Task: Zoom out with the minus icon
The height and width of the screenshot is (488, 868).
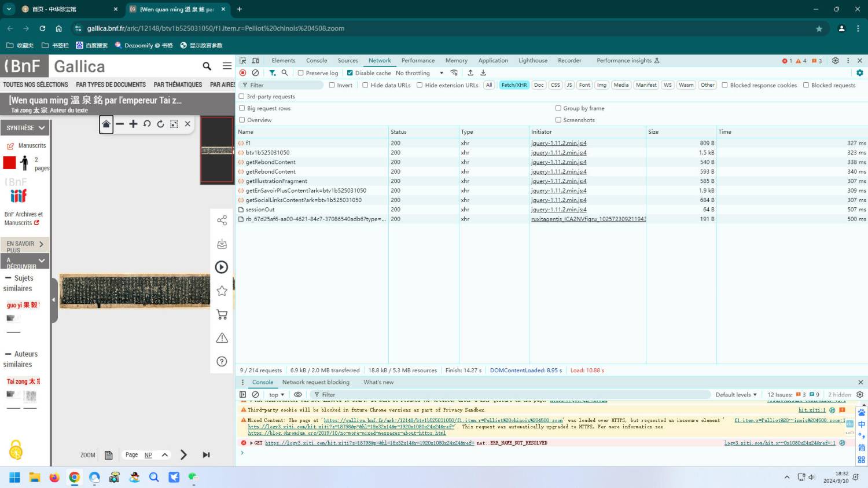Action: pyautogui.click(x=120, y=124)
